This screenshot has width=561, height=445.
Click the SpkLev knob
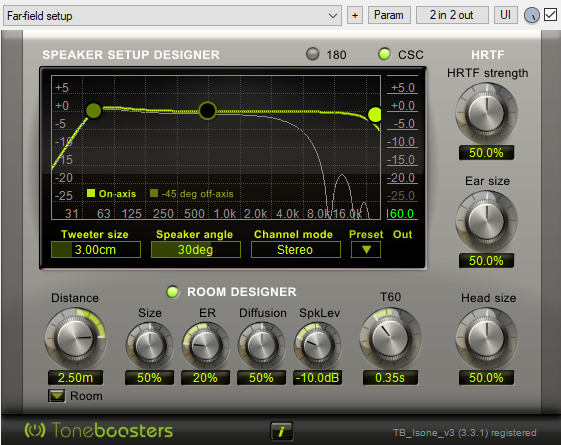tap(317, 345)
